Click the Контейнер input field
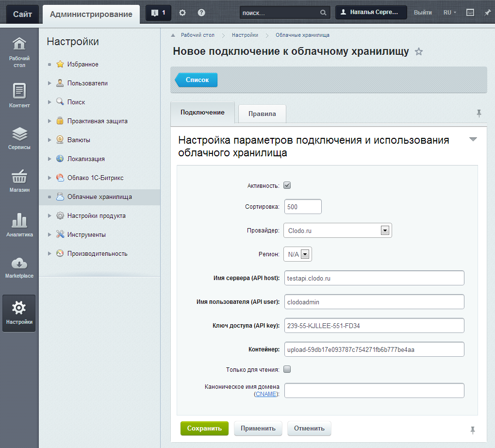 coord(374,349)
